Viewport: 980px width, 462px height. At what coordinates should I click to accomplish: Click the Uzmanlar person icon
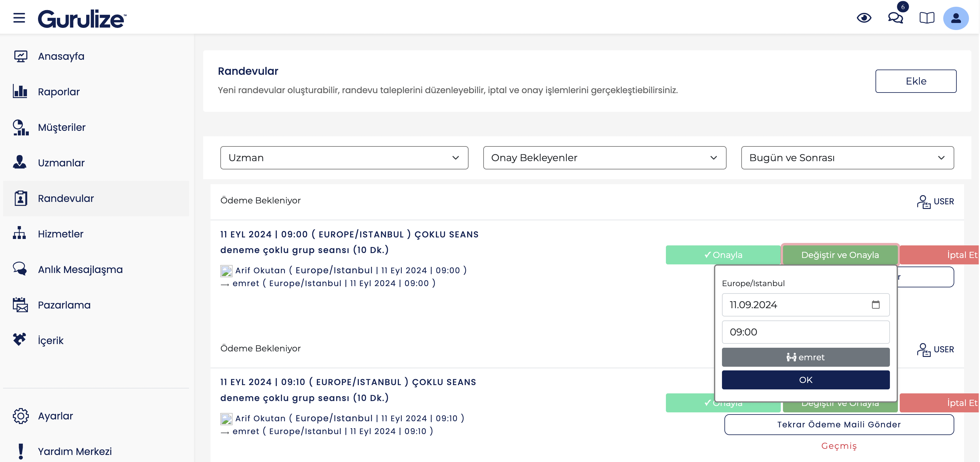tap(20, 162)
